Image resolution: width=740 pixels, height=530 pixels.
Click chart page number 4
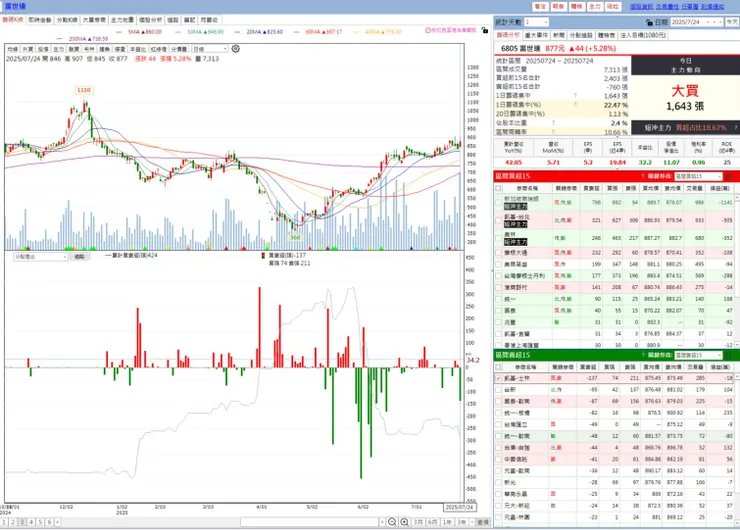point(31,522)
